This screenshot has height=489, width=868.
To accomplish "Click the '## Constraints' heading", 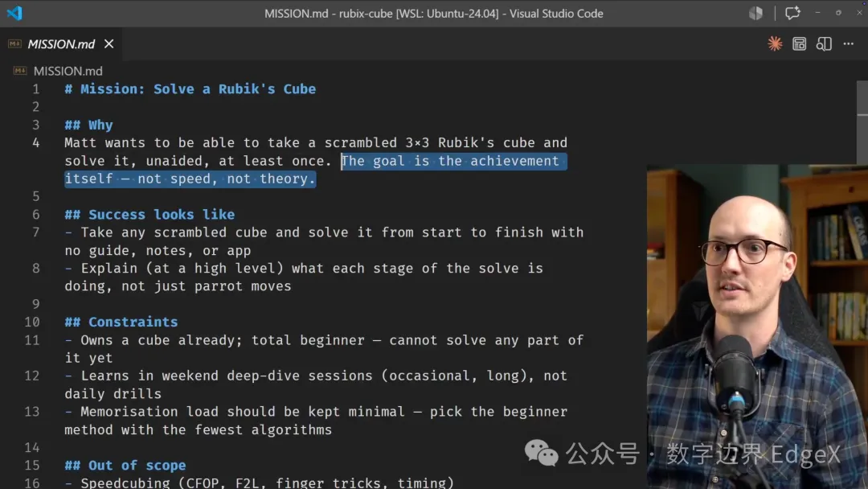I will [121, 322].
